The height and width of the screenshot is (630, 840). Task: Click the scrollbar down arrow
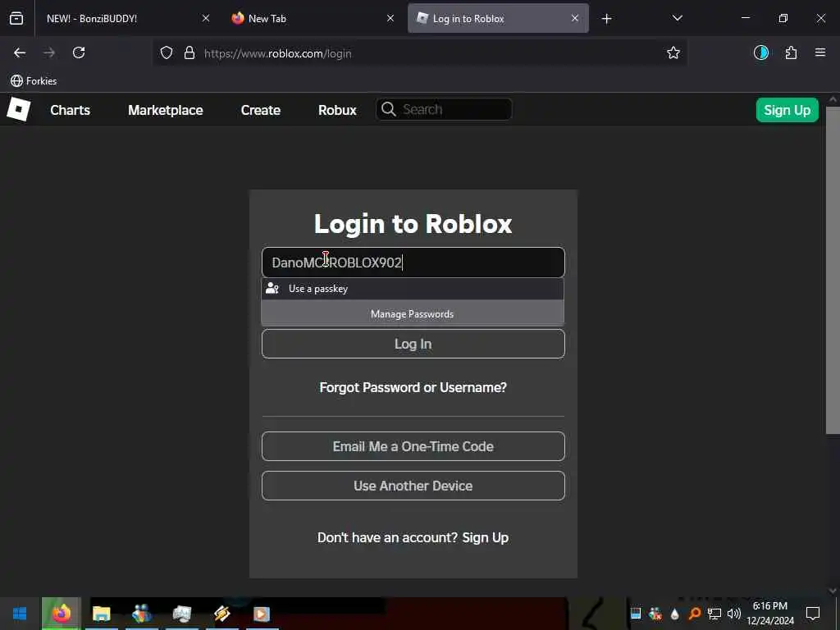click(x=833, y=591)
